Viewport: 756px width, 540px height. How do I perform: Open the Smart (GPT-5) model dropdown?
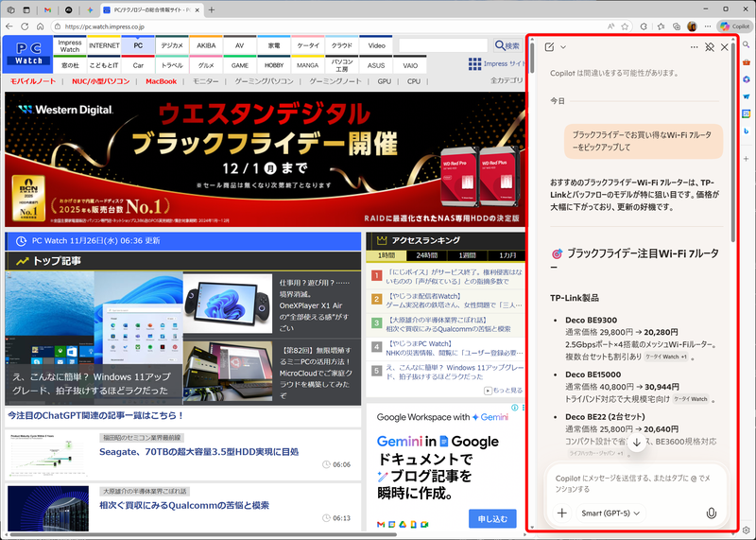click(610, 513)
